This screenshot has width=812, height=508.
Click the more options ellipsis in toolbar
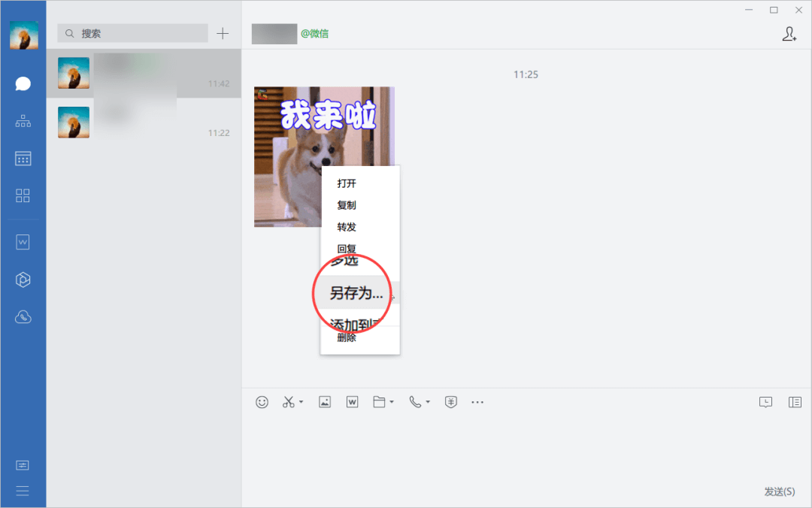477,402
